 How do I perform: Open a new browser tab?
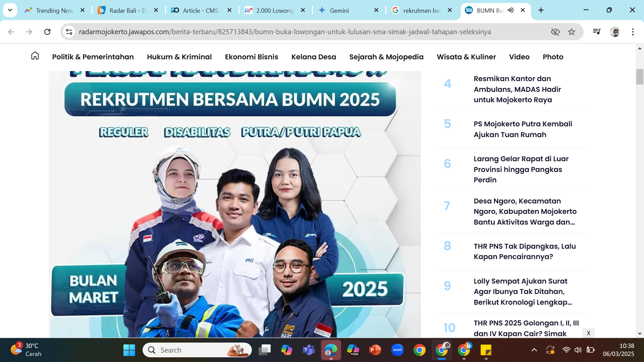541,10
